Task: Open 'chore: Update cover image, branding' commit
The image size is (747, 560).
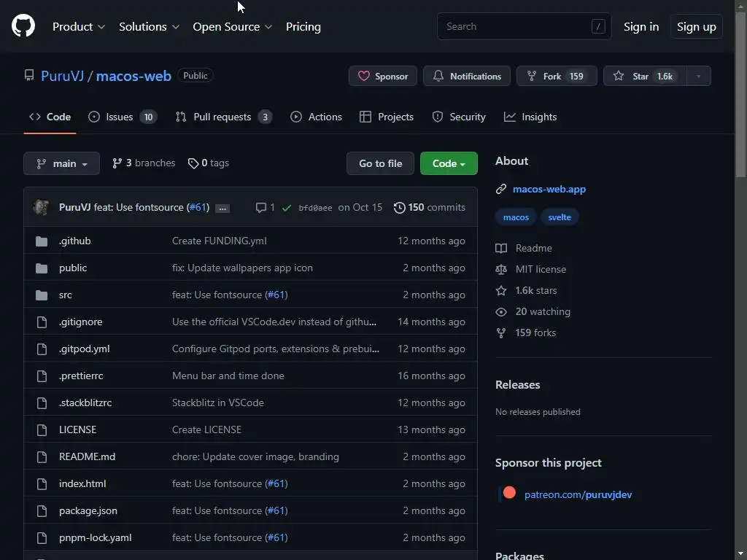Action: 255,456
